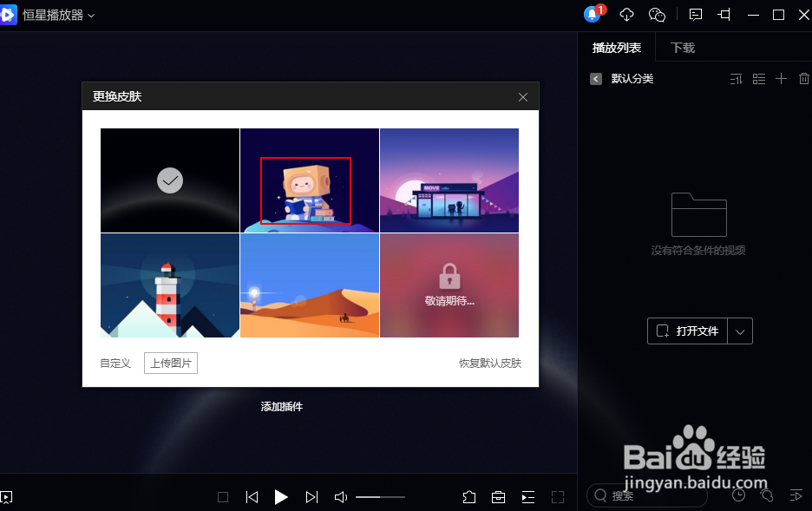This screenshot has height=511, width=812.
Task: Click the playlist play-order icon at bottom right
Action: (796, 495)
